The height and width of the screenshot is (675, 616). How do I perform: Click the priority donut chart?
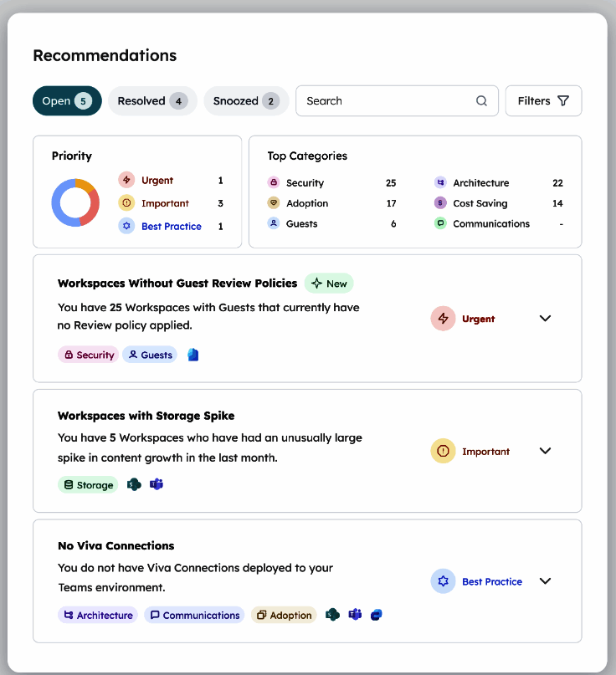[75, 202]
